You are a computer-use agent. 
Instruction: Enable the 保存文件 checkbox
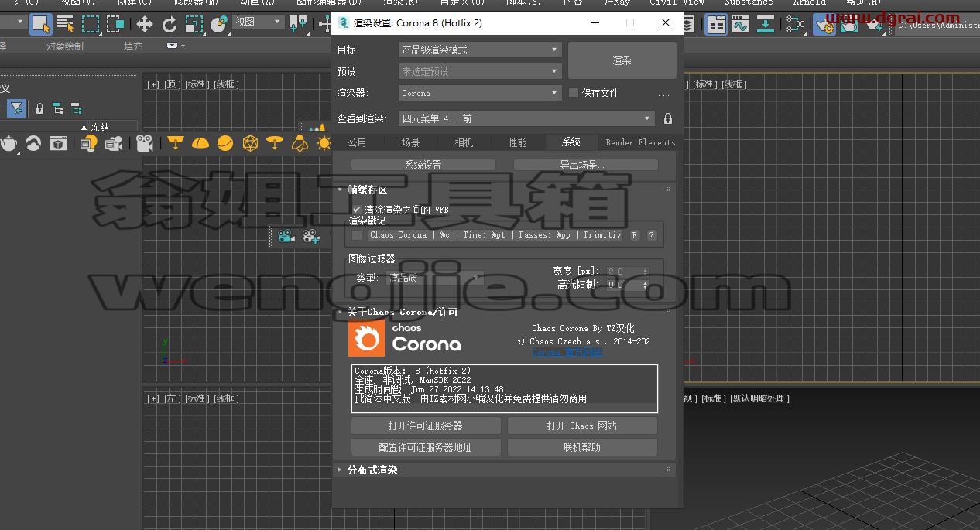574,93
